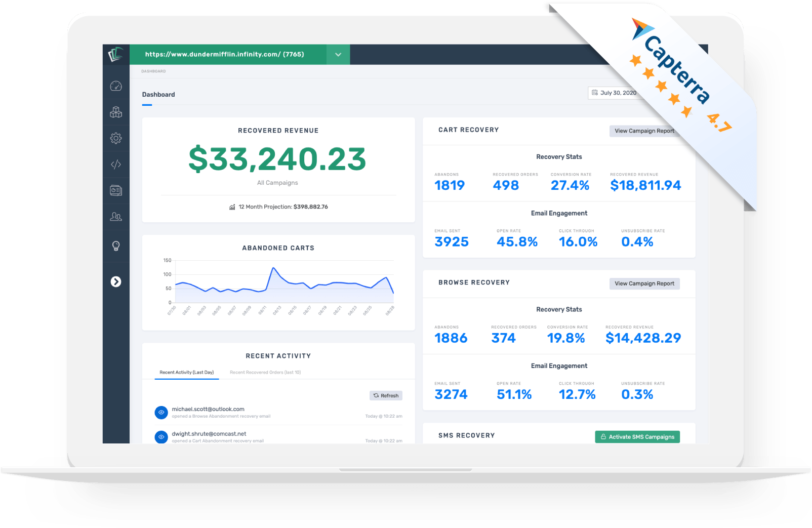Refresh the recent activity list
812x528 pixels.
pos(386,395)
